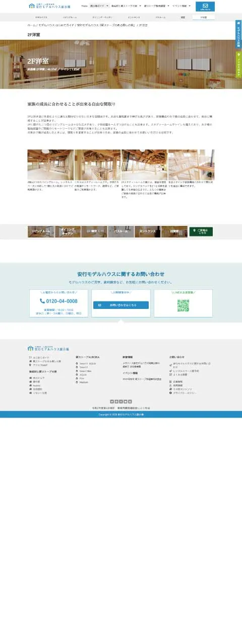Click the green side tab with map pin

[238, 64]
